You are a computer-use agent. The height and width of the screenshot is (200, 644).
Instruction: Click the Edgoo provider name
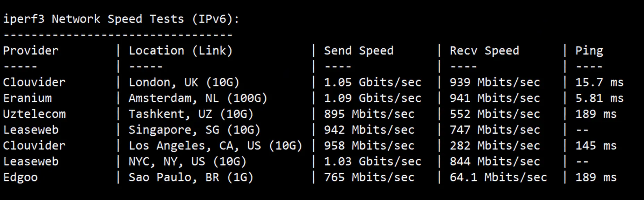click(x=20, y=177)
